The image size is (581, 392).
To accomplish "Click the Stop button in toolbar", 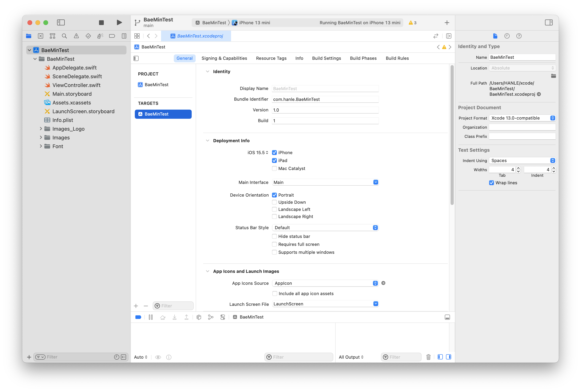I will tap(101, 23).
